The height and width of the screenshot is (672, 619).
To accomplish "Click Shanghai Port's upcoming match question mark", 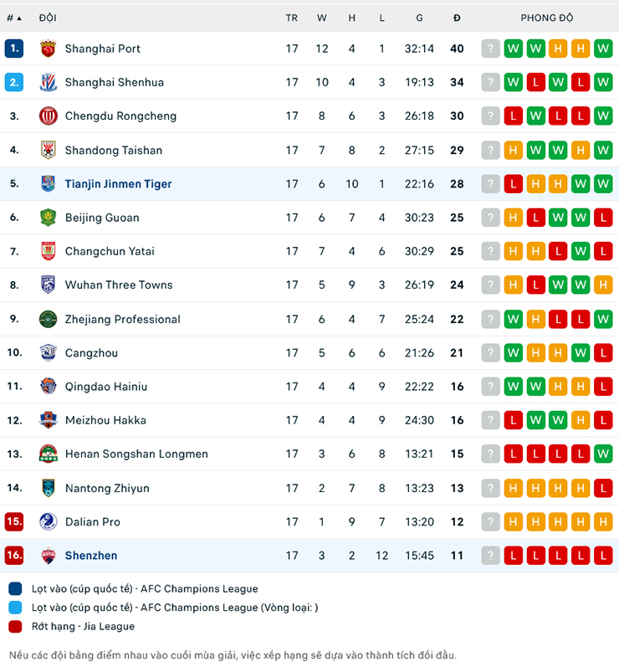I will pyautogui.click(x=490, y=49).
